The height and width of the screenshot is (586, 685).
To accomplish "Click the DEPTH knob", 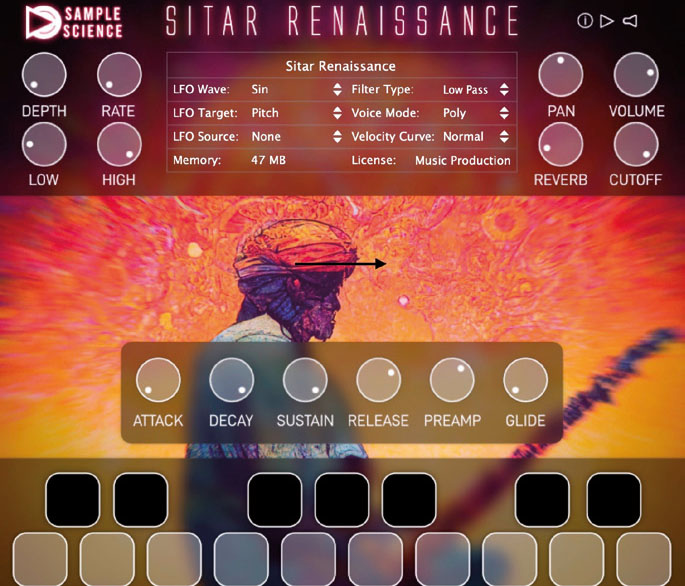I will point(44,74).
